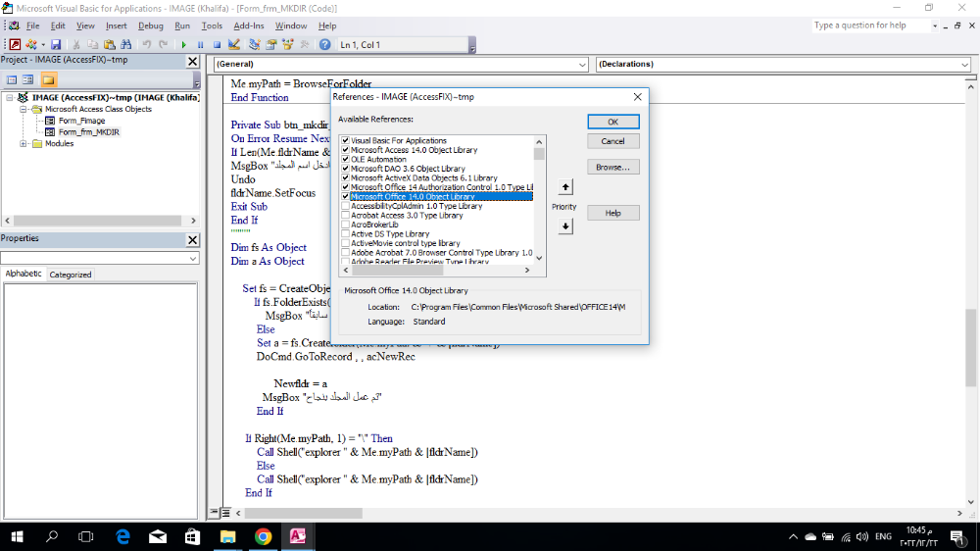
Task: Click Browse... in References dialog
Action: coord(613,167)
